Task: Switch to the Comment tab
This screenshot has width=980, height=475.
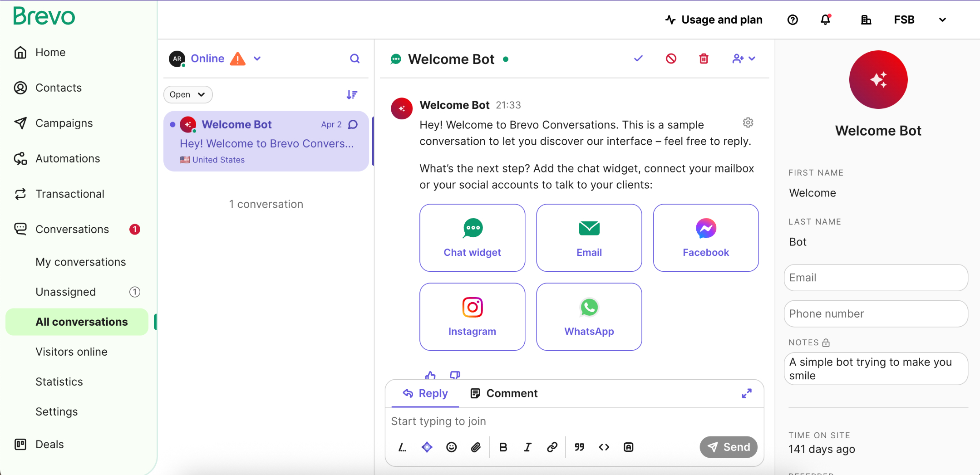Action: (x=504, y=393)
